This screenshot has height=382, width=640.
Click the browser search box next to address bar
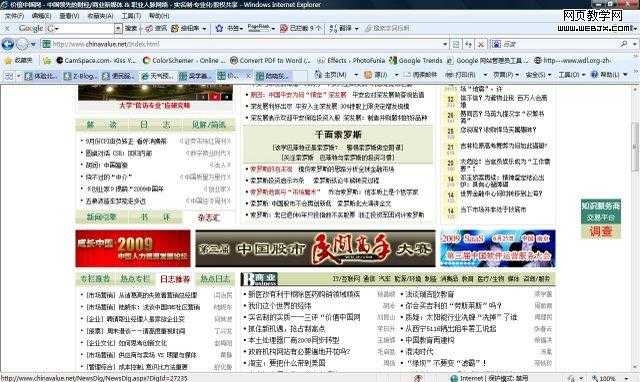tap(555, 44)
